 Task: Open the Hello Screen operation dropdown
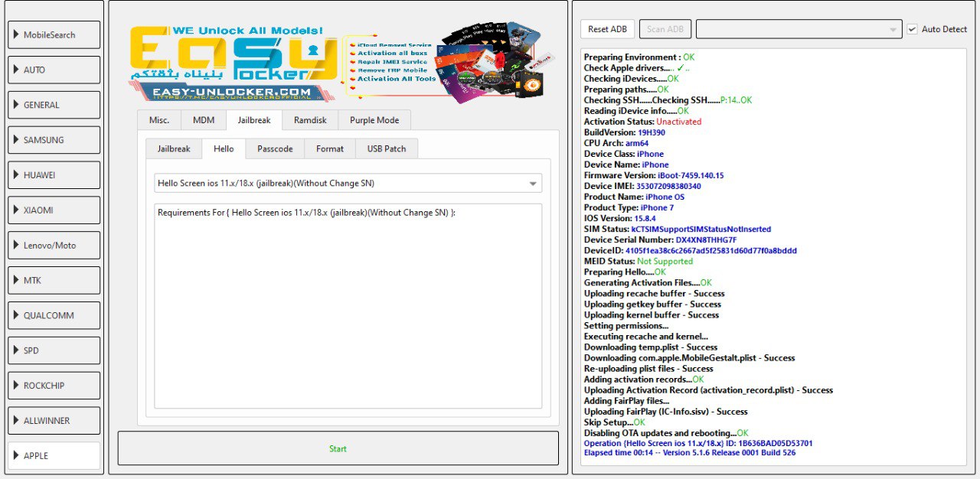tap(348, 183)
